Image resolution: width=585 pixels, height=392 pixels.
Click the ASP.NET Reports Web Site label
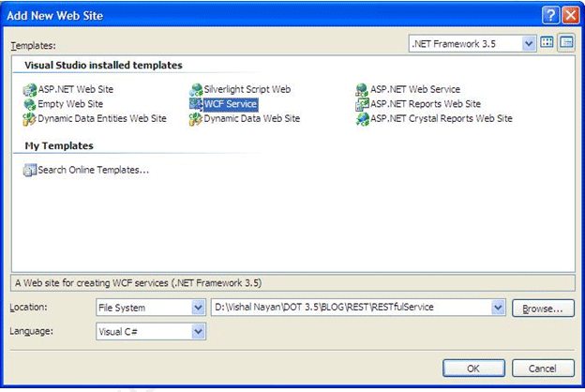pyautogui.click(x=426, y=104)
